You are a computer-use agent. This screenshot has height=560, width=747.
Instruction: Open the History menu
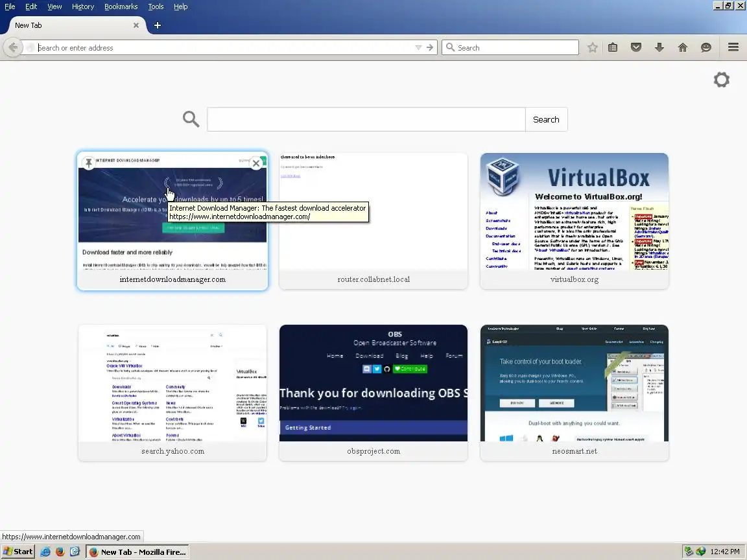tap(83, 6)
